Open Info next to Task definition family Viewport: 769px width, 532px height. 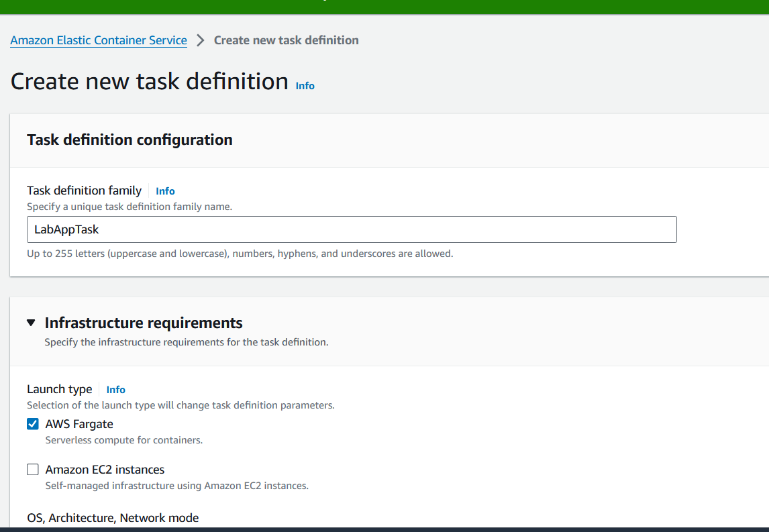165,191
